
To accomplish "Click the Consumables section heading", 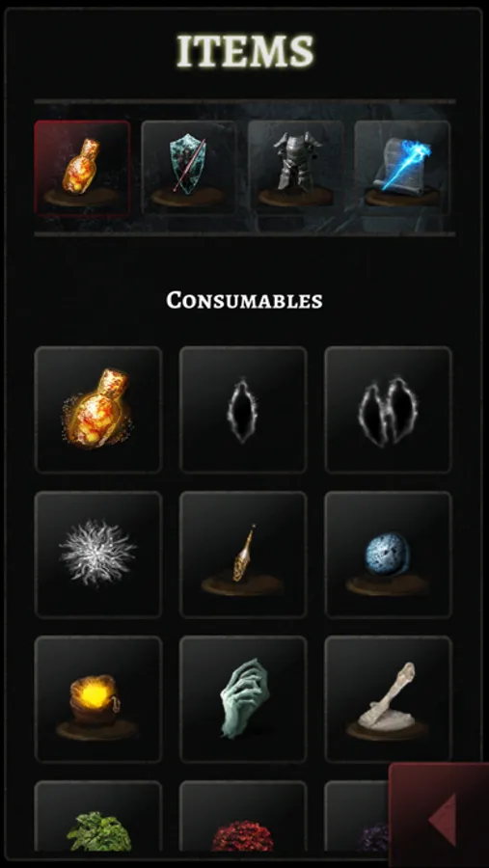I will pyautogui.click(x=244, y=301).
